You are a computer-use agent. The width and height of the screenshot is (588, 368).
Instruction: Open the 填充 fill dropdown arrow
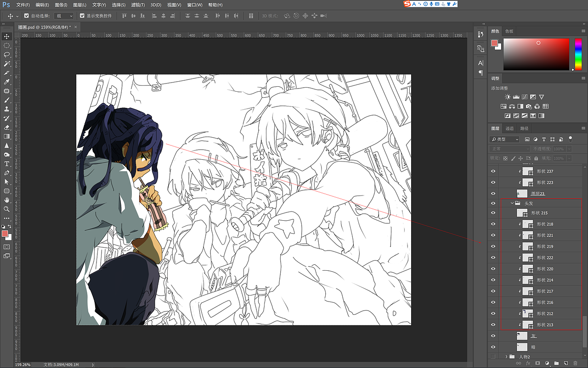click(569, 158)
